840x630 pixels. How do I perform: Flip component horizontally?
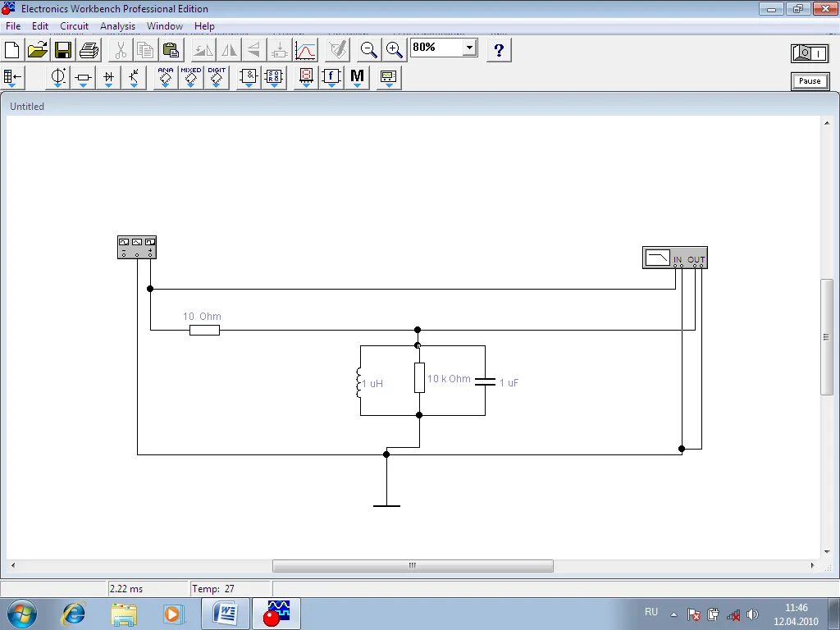tap(229, 50)
